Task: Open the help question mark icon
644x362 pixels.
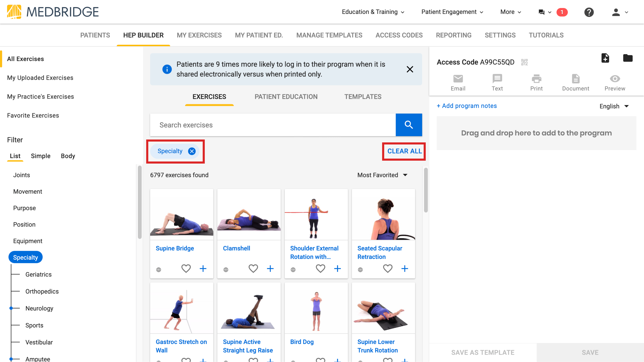Action: tap(589, 12)
